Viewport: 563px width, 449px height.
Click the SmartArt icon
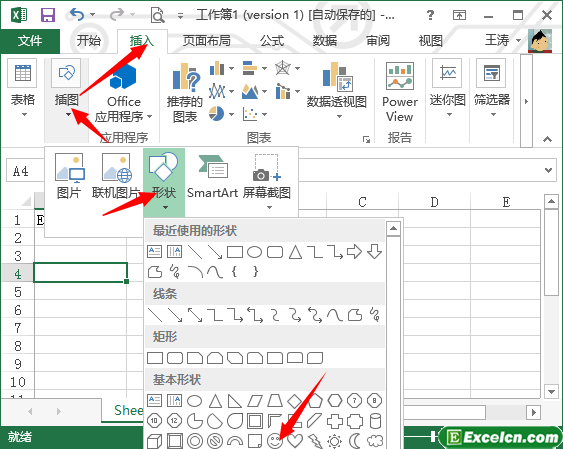(x=213, y=177)
